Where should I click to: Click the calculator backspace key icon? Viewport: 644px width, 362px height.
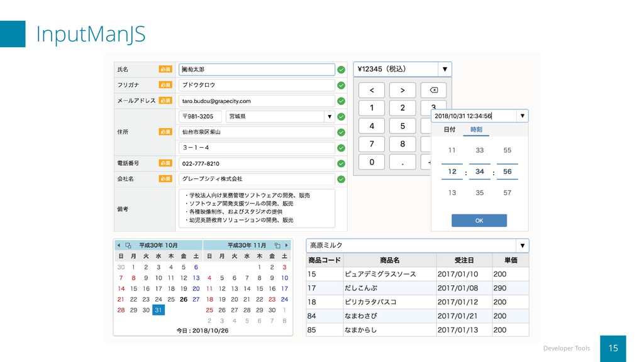coord(433,90)
